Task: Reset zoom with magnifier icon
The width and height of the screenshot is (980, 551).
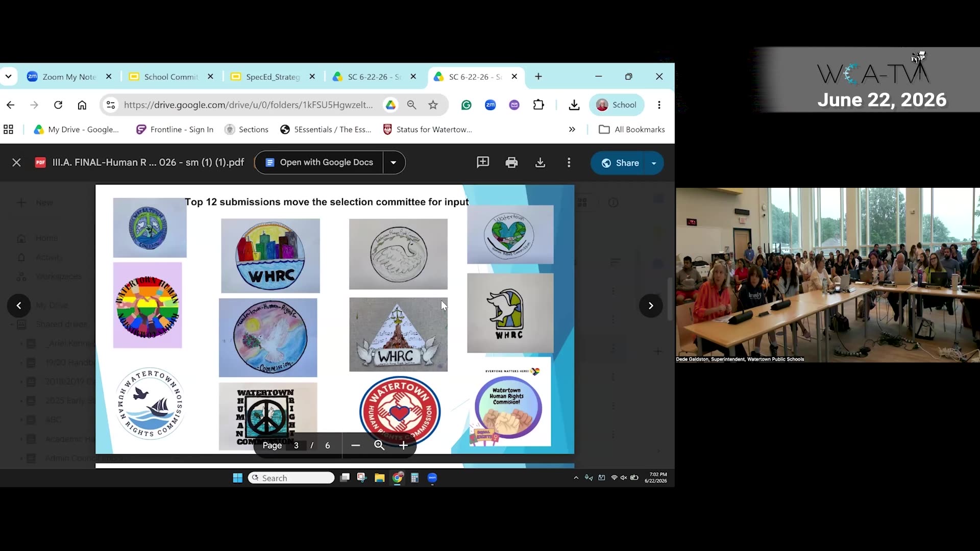Action: [x=379, y=445]
